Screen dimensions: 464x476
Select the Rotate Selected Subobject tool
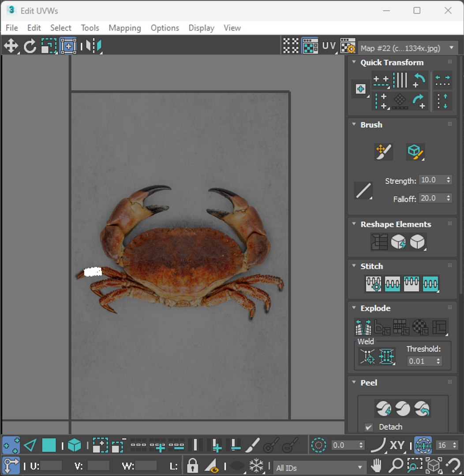pos(30,46)
